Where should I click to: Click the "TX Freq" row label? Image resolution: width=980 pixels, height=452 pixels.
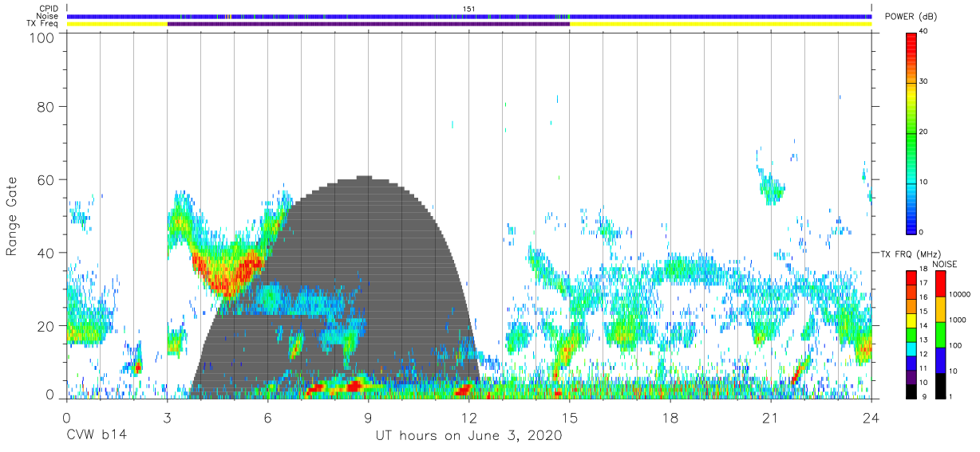43,24
